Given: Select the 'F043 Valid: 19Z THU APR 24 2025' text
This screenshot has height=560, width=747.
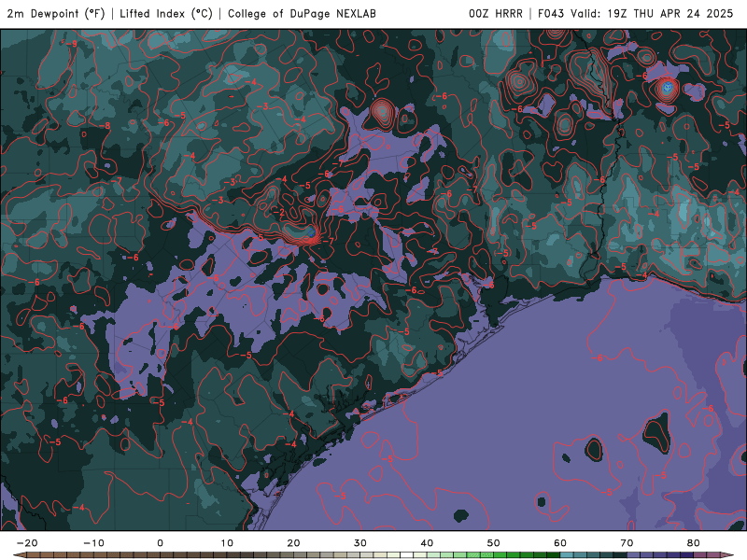Looking at the screenshot, I should [x=636, y=13].
